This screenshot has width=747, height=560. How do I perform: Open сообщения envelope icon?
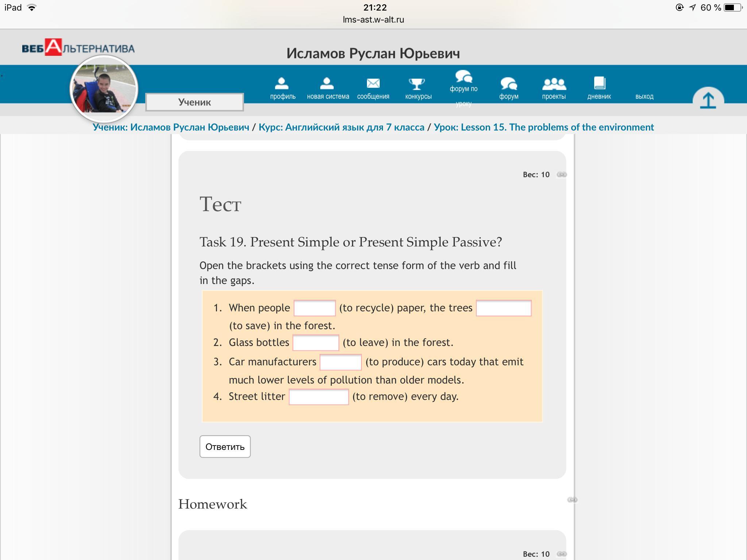(373, 83)
